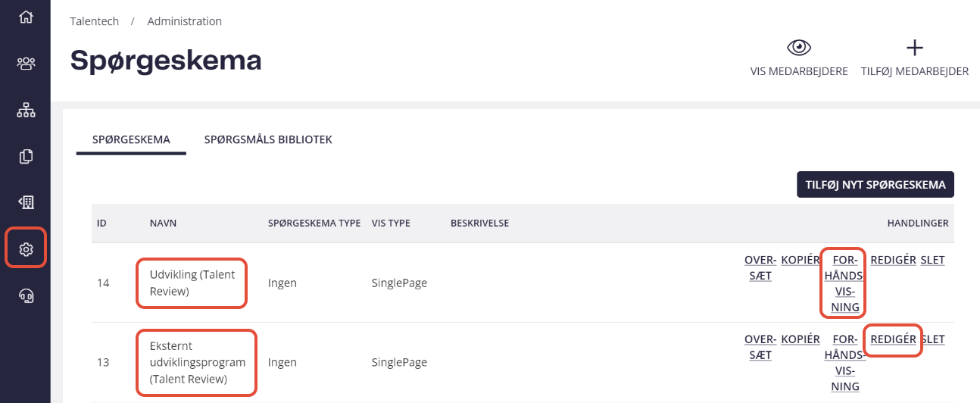Open the documents copy icon in sidebar

pos(26,157)
